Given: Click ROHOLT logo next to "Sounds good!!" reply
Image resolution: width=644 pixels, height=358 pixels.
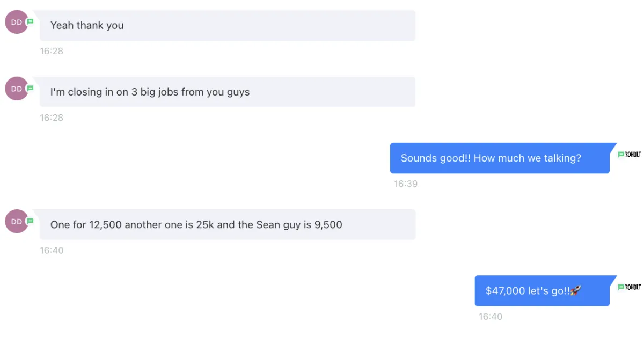Looking at the screenshot, I should (x=633, y=155).
